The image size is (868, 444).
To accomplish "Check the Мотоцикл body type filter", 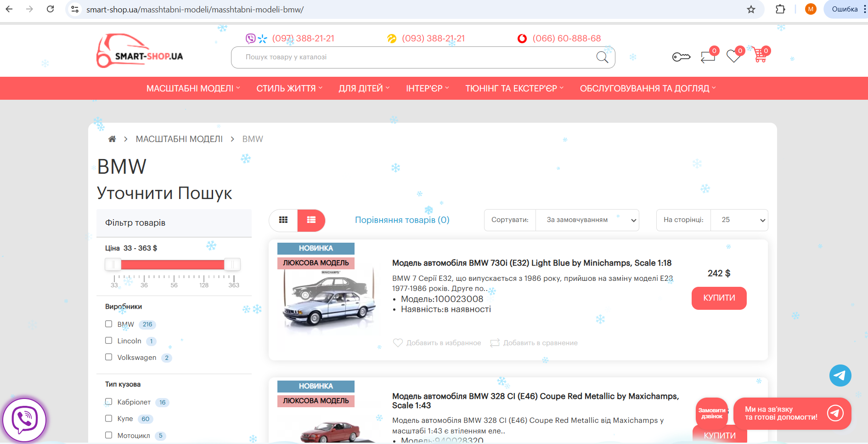I will (x=109, y=435).
